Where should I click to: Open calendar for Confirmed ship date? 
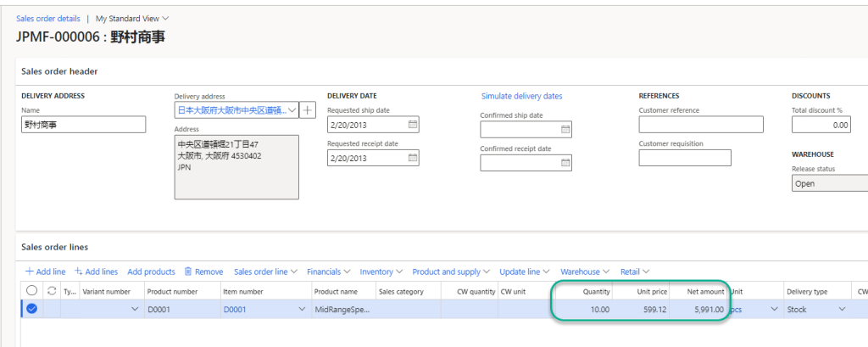[565, 130]
